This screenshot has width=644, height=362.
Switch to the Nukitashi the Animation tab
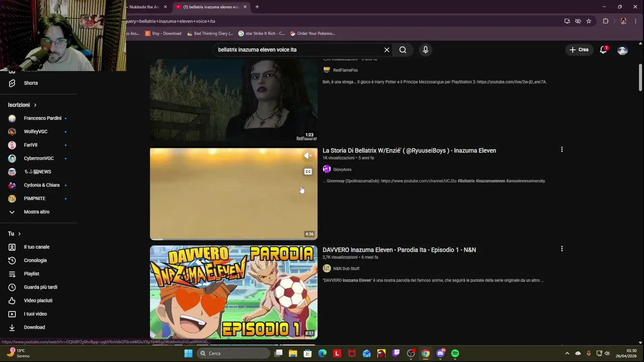146,7
